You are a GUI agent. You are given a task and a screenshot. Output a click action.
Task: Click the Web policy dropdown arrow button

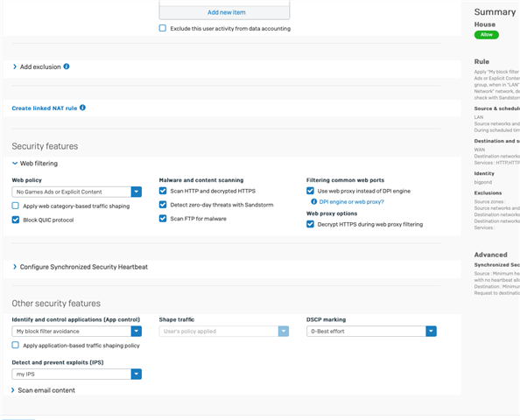(137, 192)
